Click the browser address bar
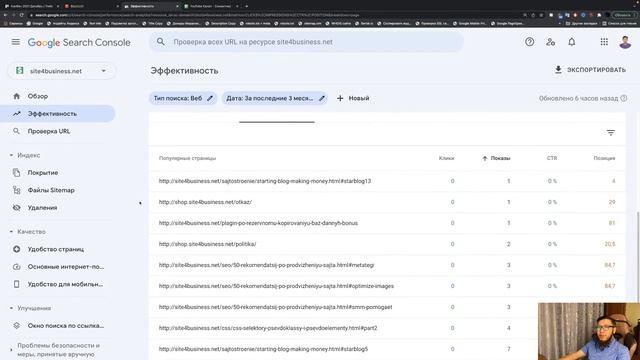Viewport: 640px width, 360px height. coord(273,15)
